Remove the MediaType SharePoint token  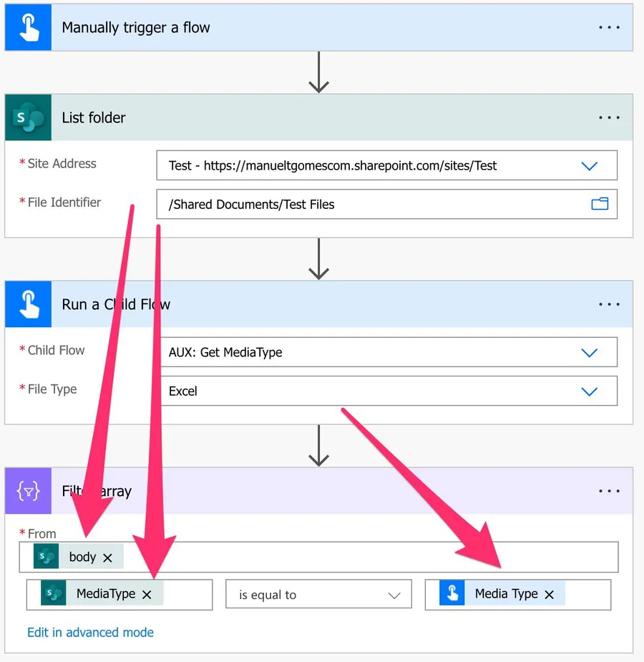[x=147, y=595]
